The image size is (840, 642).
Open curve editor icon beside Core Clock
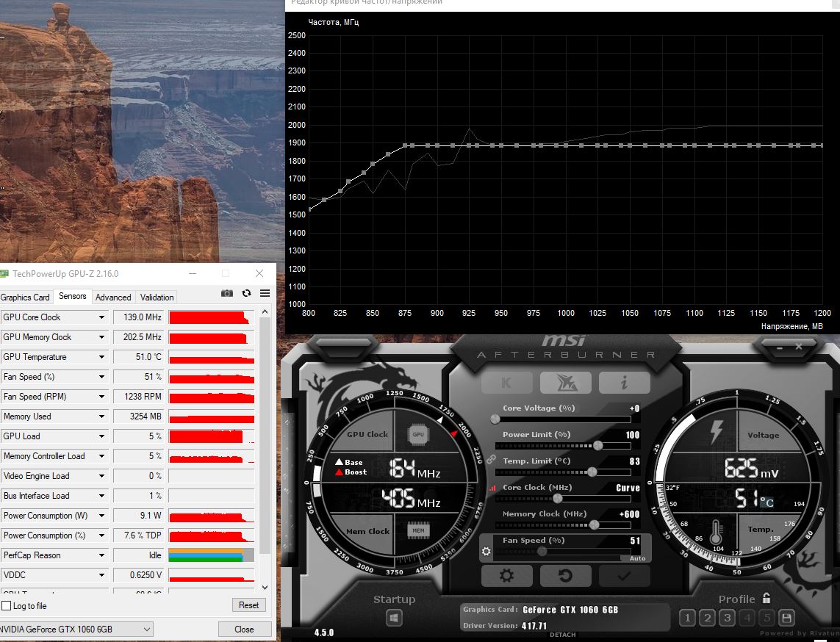pyautogui.click(x=492, y=488)
